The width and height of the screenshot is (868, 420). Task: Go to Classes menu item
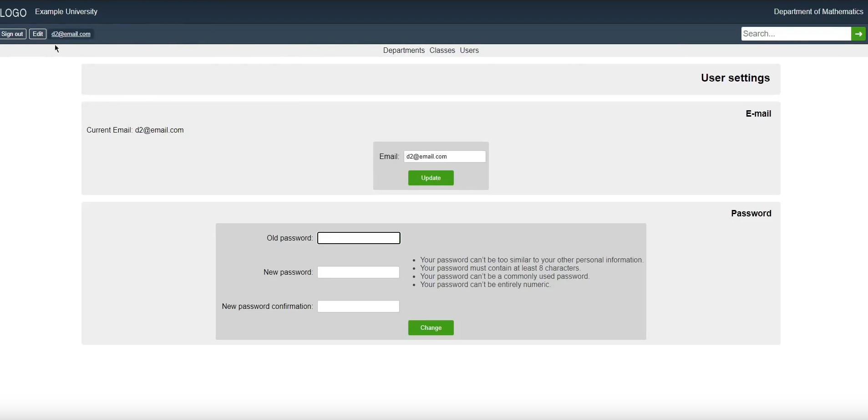pyautogui.click(x=442, y=51)
